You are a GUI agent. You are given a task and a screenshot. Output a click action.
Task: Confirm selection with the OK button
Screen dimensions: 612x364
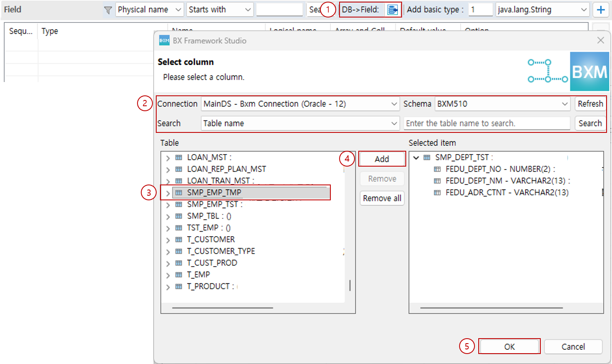click(x=509, y=346)
